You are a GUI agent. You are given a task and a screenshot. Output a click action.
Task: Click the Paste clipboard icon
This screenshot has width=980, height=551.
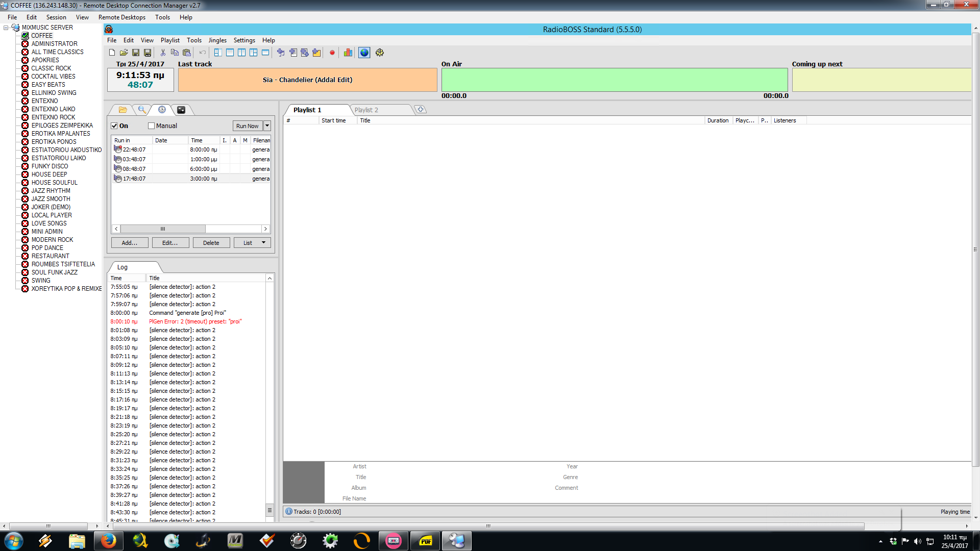(x=187, y=53)
